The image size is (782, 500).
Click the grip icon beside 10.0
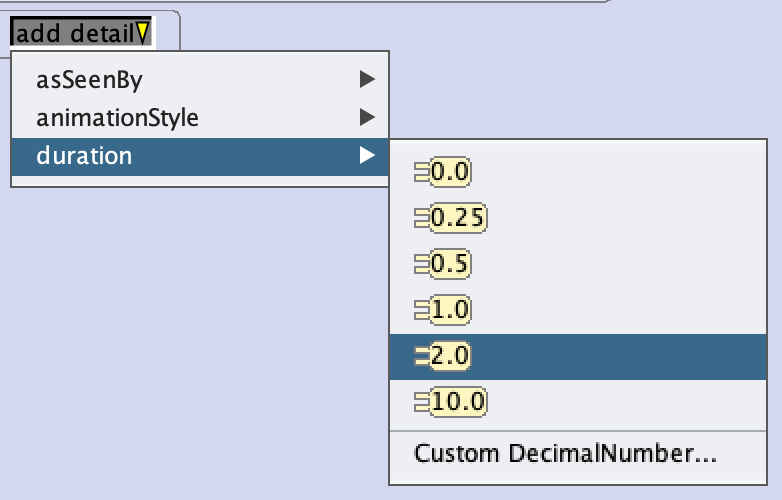coord(420,402)
